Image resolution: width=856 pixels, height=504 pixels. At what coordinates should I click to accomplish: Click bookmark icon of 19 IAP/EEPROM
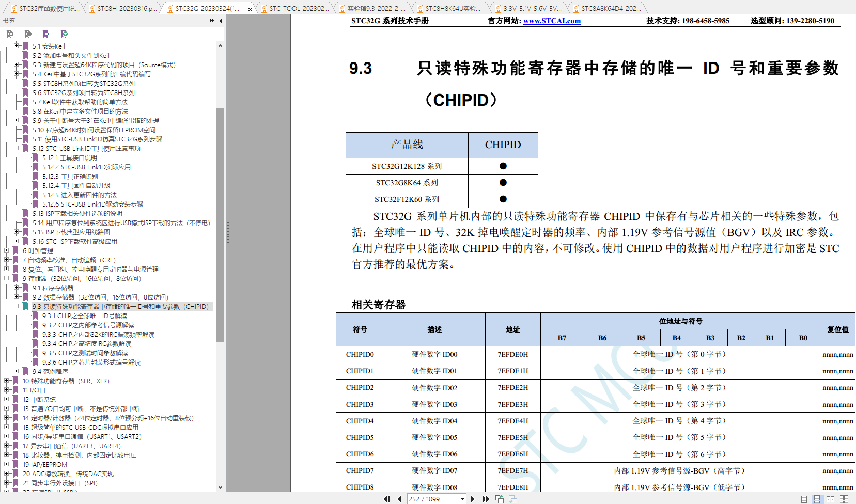tap(15, 464)
